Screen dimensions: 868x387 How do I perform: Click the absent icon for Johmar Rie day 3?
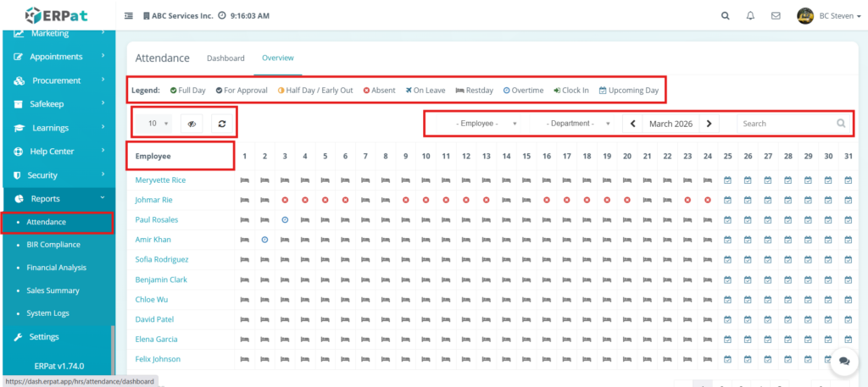[285, 200]
